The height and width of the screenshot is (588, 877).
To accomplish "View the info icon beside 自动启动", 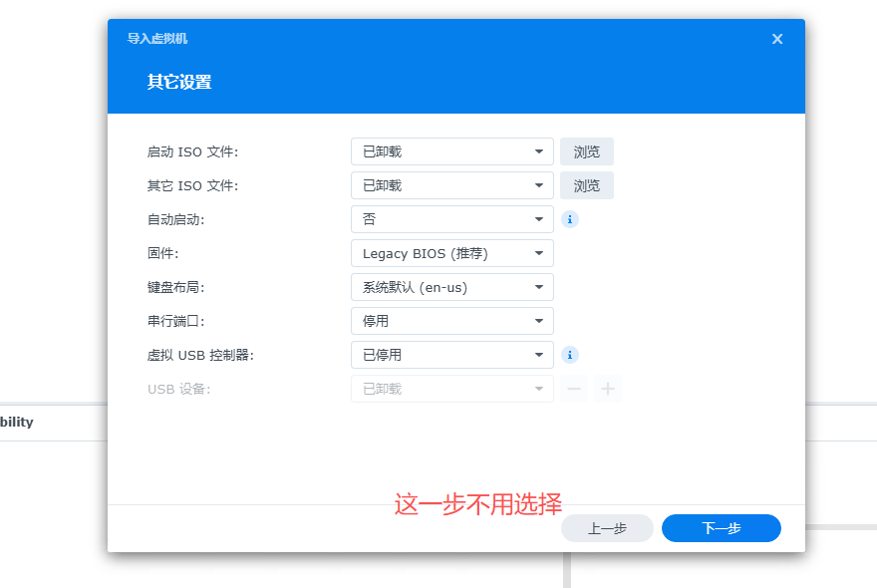I will tap(570, 219).
